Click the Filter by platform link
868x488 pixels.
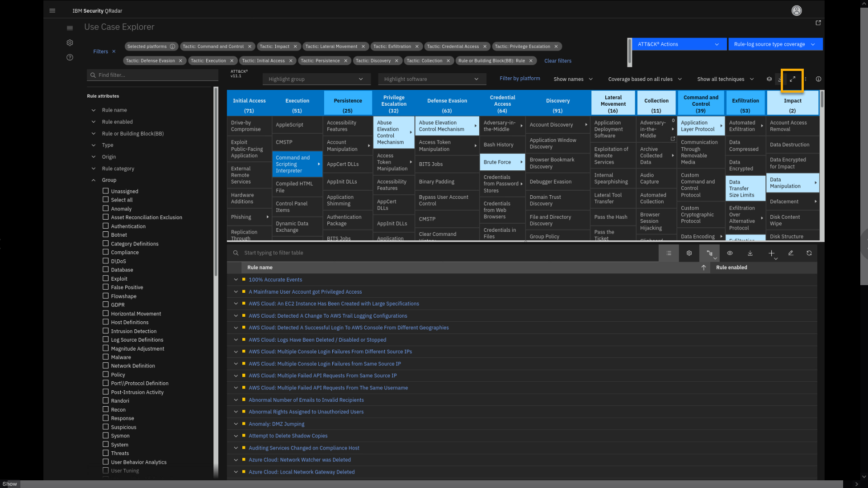pyautogui.click(x=519, y=78)
